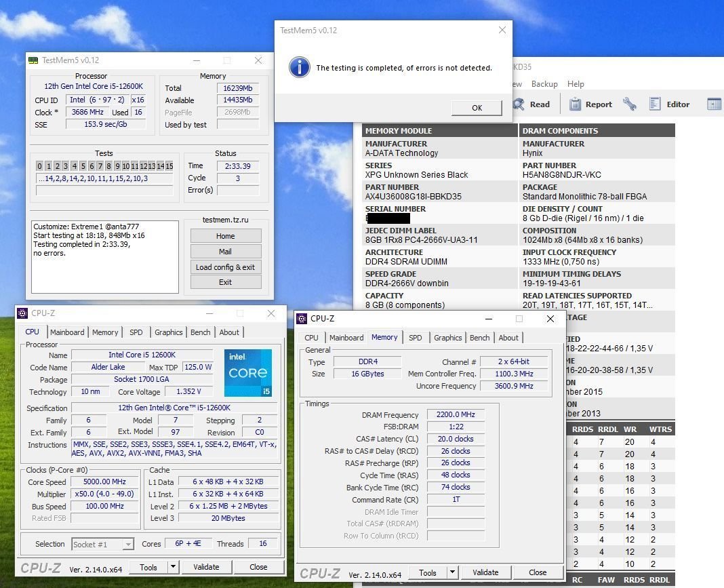Open SPD tab in left CPU-Z window
The height and width of the screenshot is (588, 724).
(x=136, y=332)
